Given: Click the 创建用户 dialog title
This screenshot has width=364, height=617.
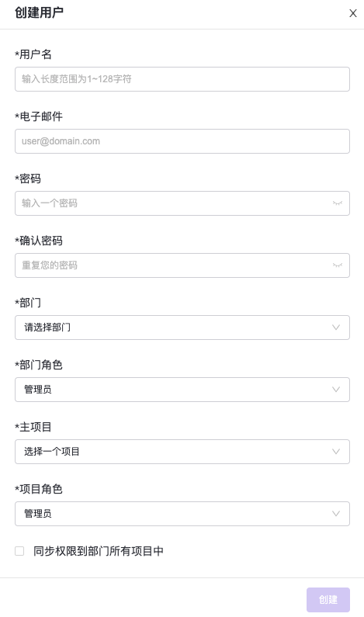Looking at the screenshot, I should pyautogui.click(x=39, y=12).
